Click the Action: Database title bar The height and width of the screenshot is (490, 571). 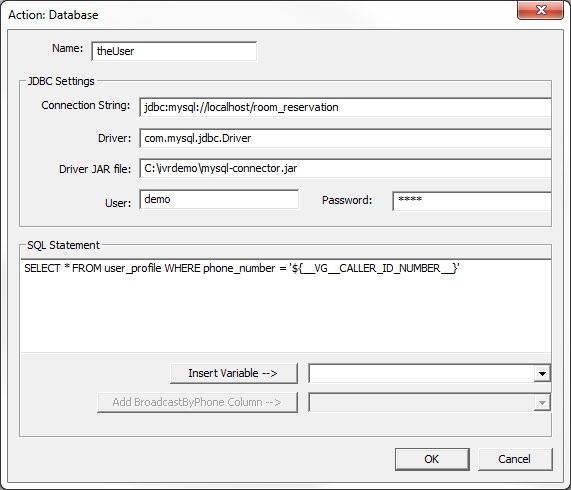255,15
